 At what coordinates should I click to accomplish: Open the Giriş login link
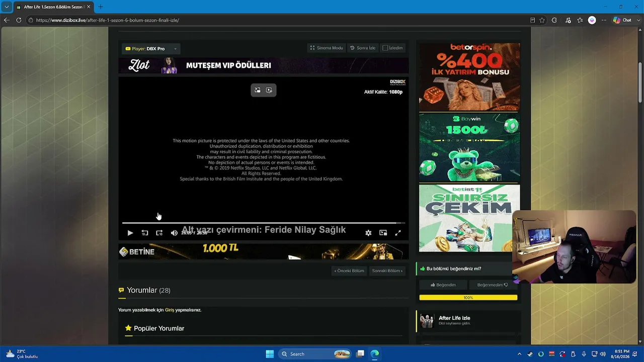170,310
